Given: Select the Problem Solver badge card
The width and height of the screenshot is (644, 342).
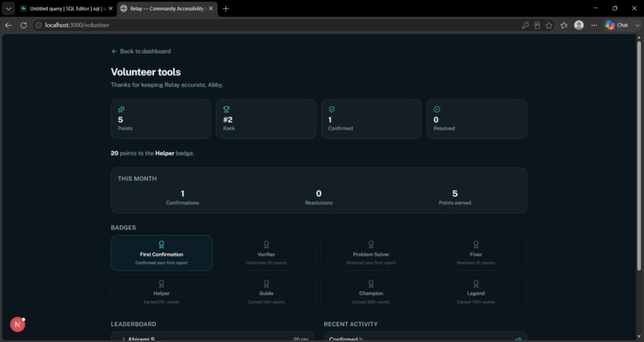Looking at the screenshot, I should point(371,253).
